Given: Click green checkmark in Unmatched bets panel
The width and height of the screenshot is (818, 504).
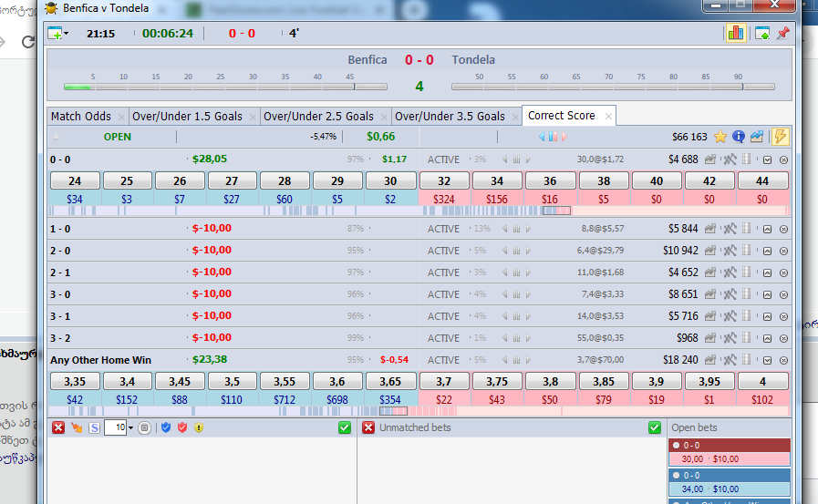Looking at the screenshot, I should click(x=655, y=428).
